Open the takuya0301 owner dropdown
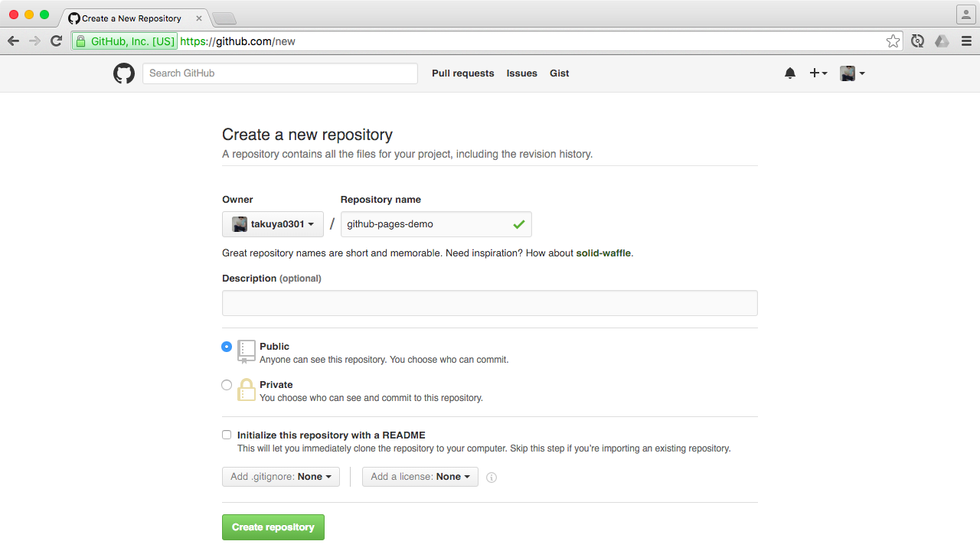Image resolution: width=980 pixels, height=551 pixels. pyautogui.click(x=273, y=223)
